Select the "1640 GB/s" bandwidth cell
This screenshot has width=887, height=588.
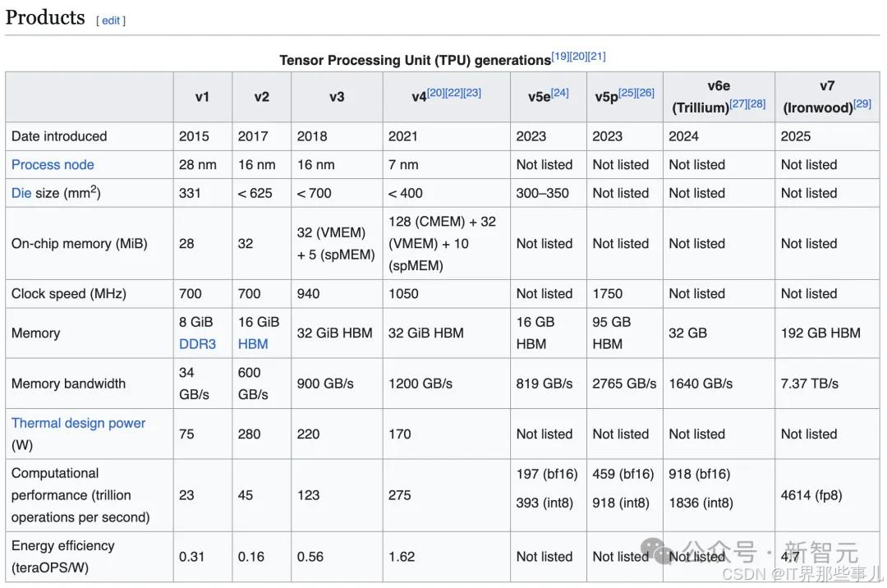pyautogui.click(x=719, y=384)
